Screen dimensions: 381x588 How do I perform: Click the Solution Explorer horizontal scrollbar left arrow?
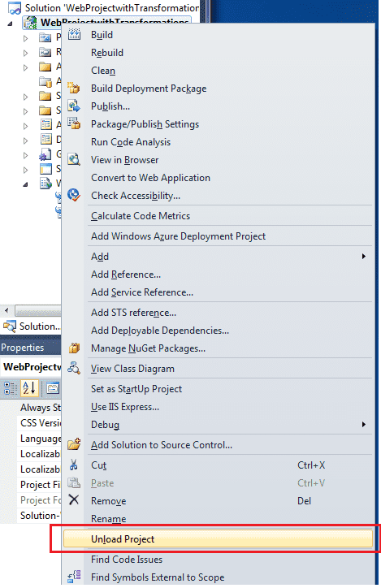point(6,310)
